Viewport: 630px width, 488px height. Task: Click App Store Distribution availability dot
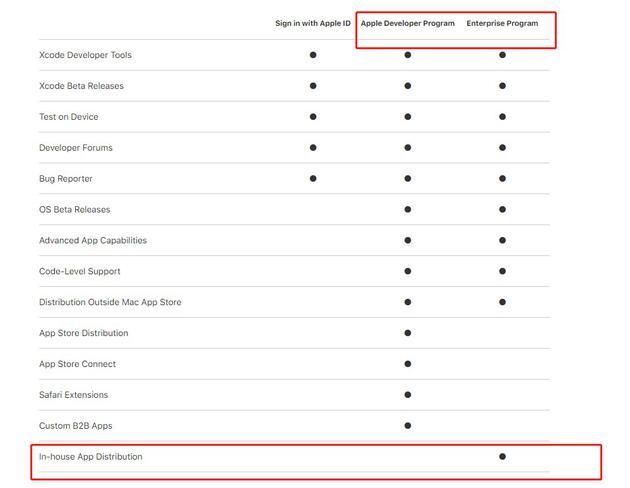pos(408,333)
